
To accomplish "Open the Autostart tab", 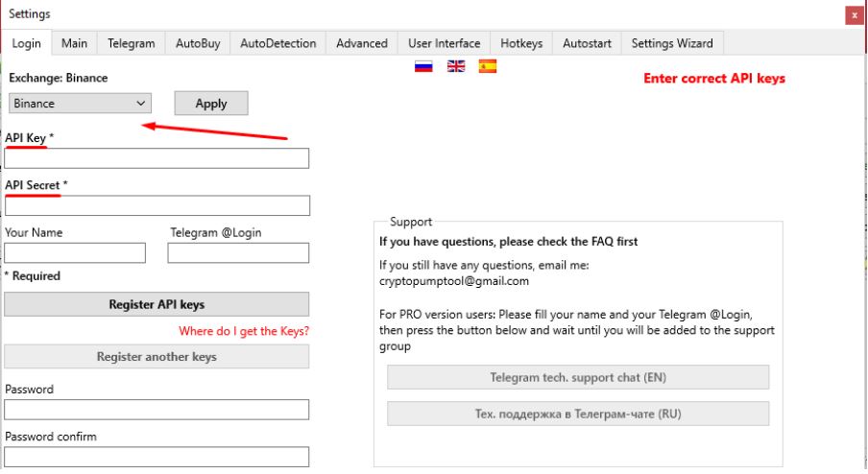I will 587,43.
